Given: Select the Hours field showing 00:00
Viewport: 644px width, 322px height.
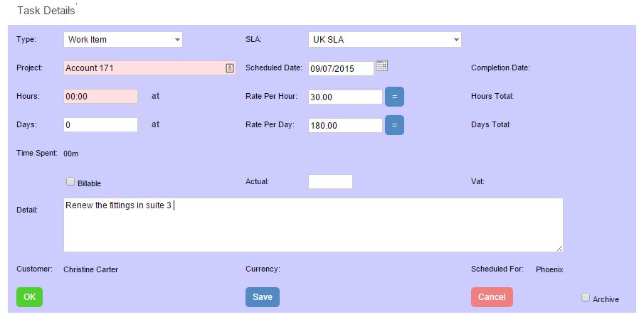Looking at the screenshot, I should point(100,97).
